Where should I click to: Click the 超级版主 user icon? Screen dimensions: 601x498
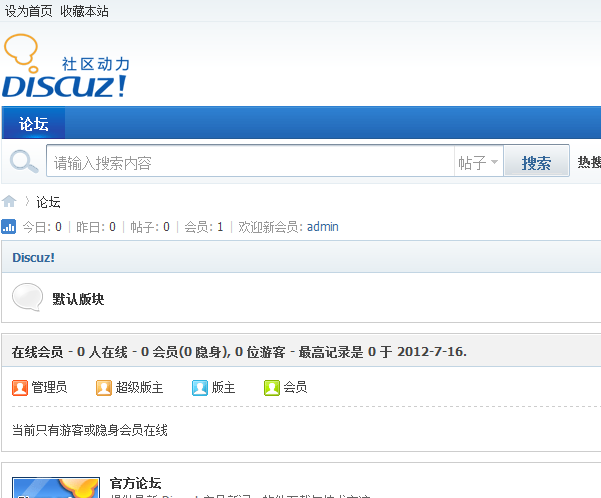click(104, 387)
